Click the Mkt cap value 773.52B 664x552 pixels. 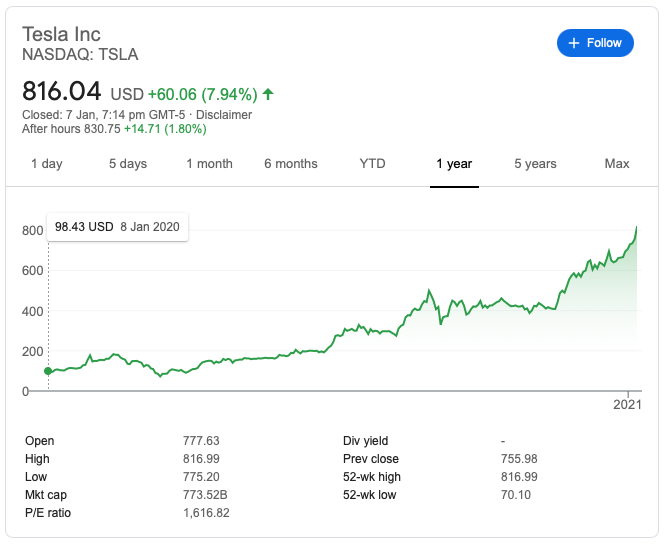[x=205, y=495]
